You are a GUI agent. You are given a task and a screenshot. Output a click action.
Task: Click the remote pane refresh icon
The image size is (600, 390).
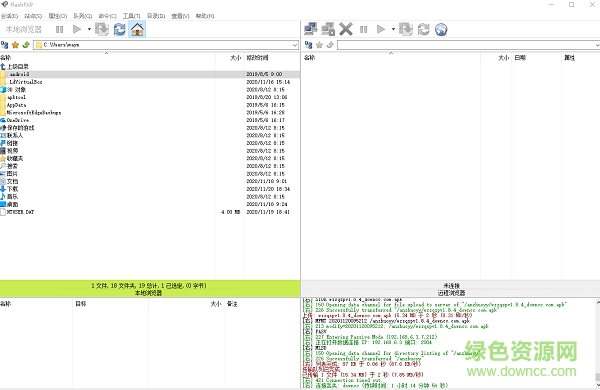[x=424, y=29]
